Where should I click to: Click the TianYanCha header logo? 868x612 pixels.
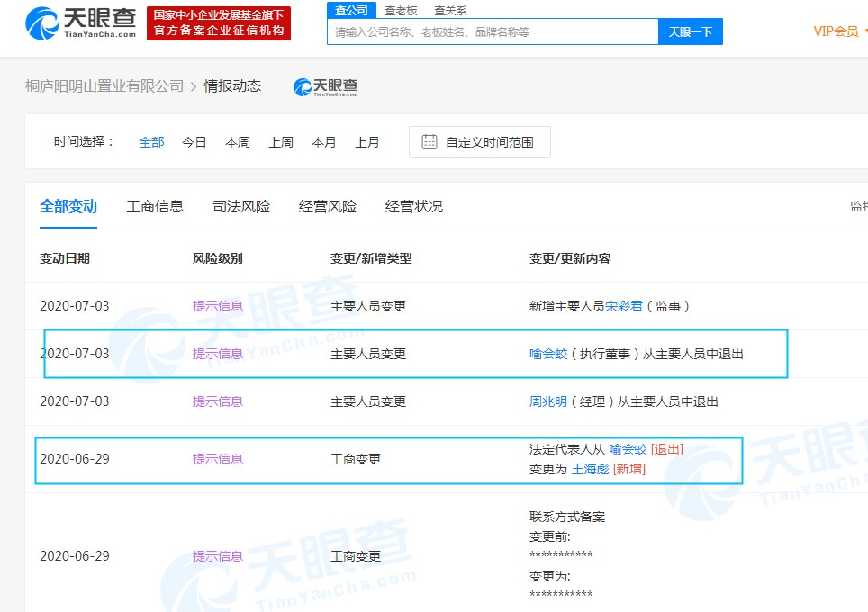[81, 23]
